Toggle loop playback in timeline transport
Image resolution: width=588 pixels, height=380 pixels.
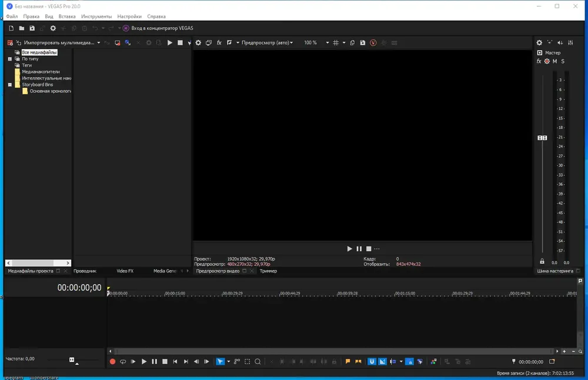click(123, 362)
